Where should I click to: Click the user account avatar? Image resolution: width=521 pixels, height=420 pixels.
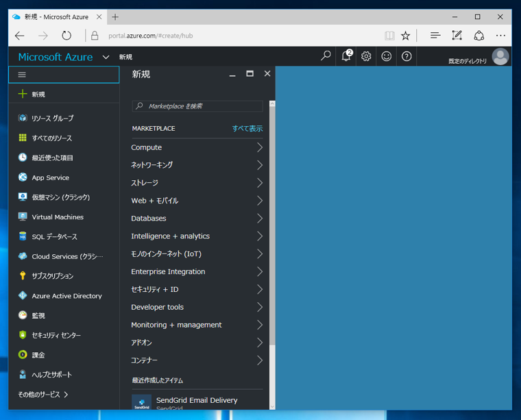coord(500,57)
